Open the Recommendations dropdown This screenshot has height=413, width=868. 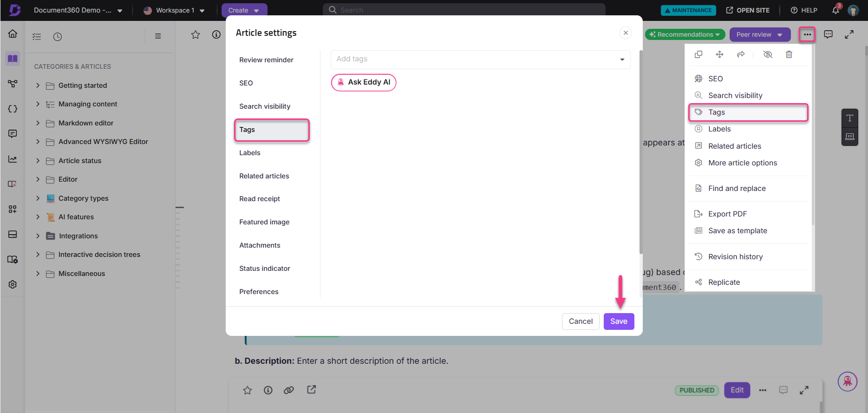tap(685, 34)
